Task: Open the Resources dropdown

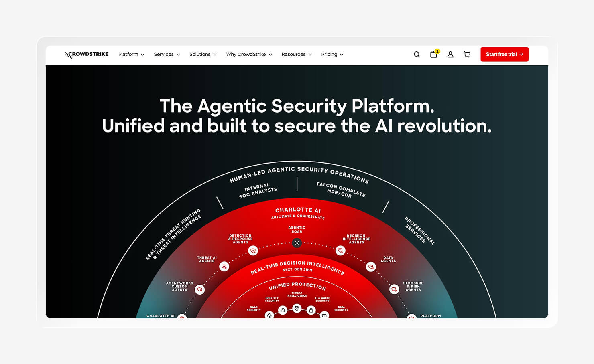Action: pyautogui.click(x=297, y=55)
